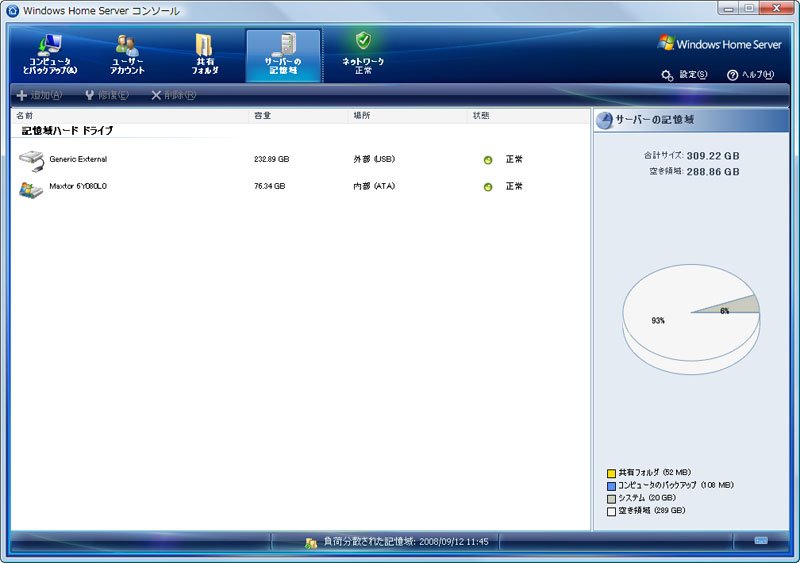Click the 追加 add button
The width and height of the screenshot is (800, 563).
[x=40, y=95]
